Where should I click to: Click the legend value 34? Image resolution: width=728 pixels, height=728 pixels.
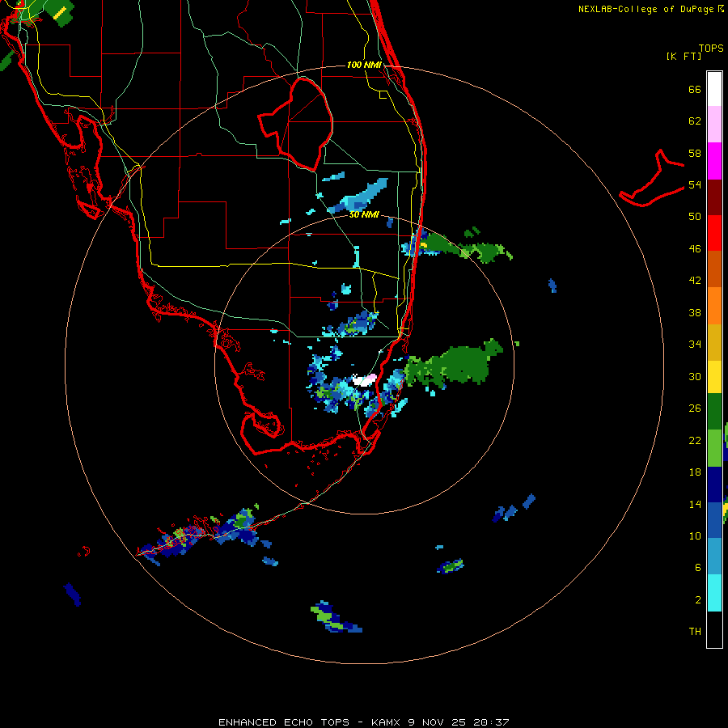(695, 345)
